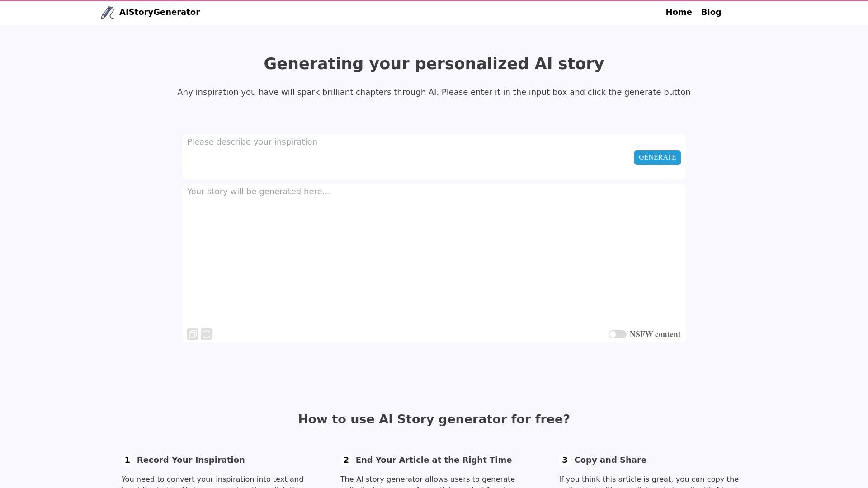Disable the NSFW content toggle
Screen dimensions: 868x488
point(617,333)
